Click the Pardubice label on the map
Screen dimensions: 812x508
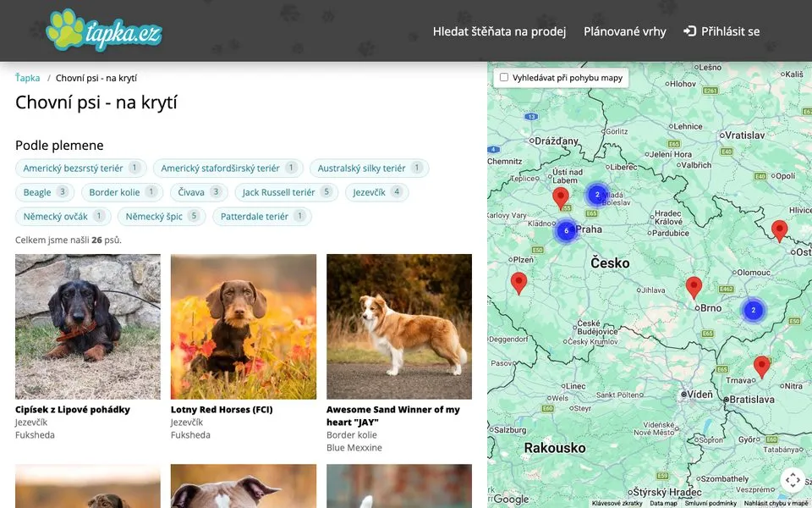pos(671,234)
